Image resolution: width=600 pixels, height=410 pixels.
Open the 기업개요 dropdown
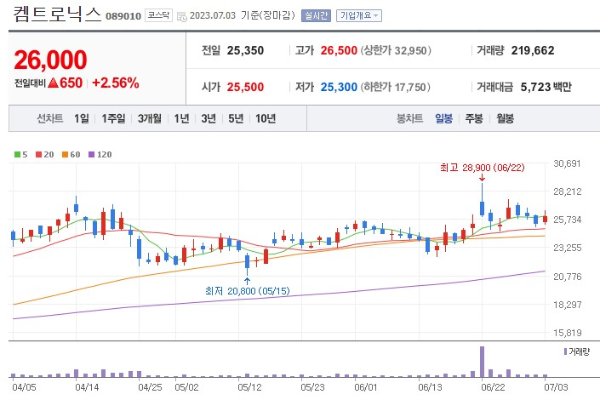tap(359, 16)
